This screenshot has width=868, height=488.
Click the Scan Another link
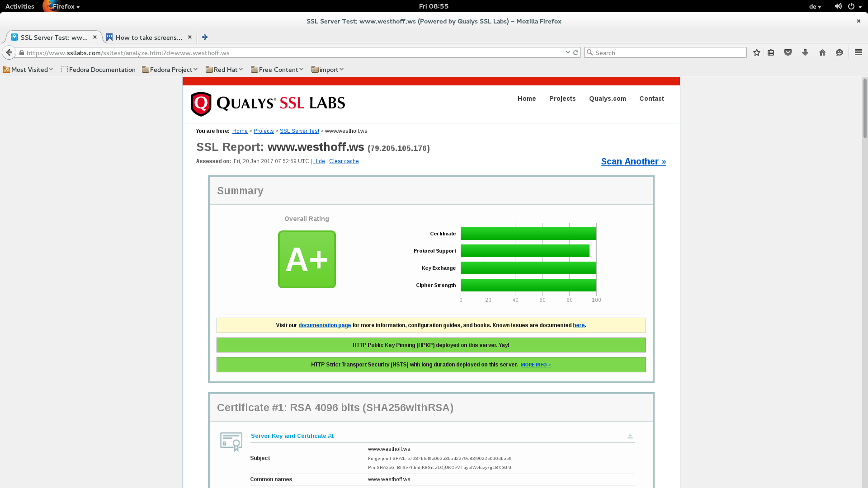point(633,161)
